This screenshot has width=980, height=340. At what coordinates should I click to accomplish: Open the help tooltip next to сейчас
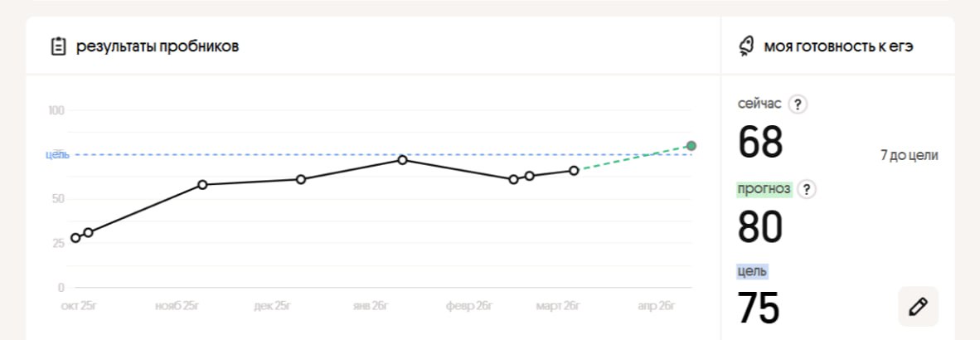(798, 104)
